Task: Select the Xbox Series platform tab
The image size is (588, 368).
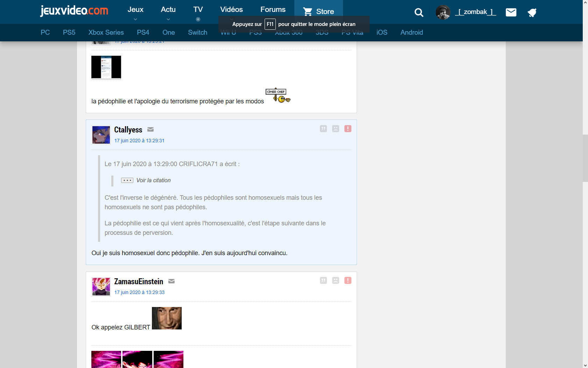Action: pos(106,32)
